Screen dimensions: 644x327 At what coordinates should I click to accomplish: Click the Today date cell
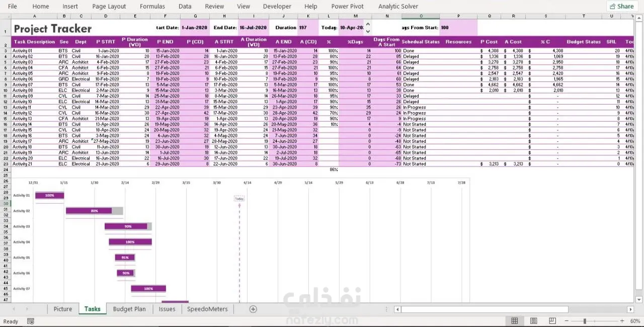click(x=351, y=28)
